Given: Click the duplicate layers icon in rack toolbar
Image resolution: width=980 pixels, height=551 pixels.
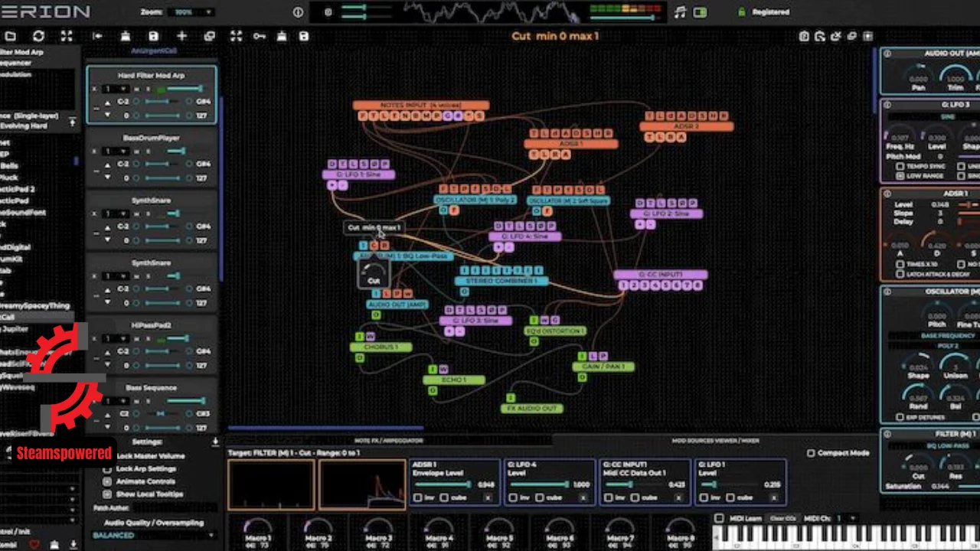Looking at the screenshot, I should 209,36.
